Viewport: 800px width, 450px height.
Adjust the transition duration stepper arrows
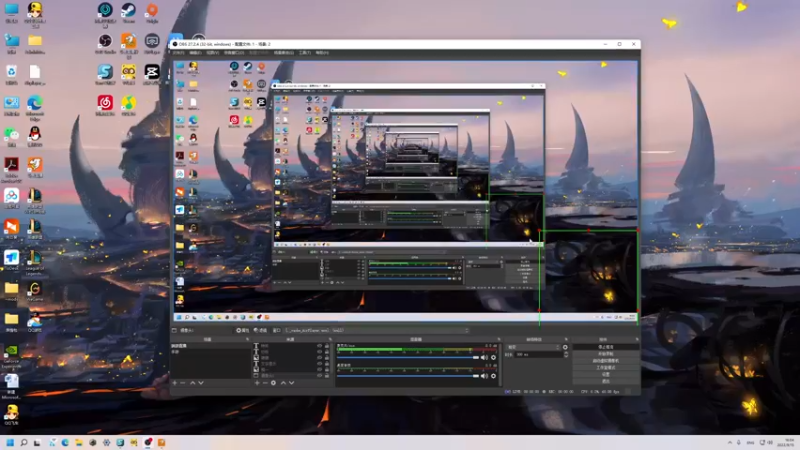point(566,355)
